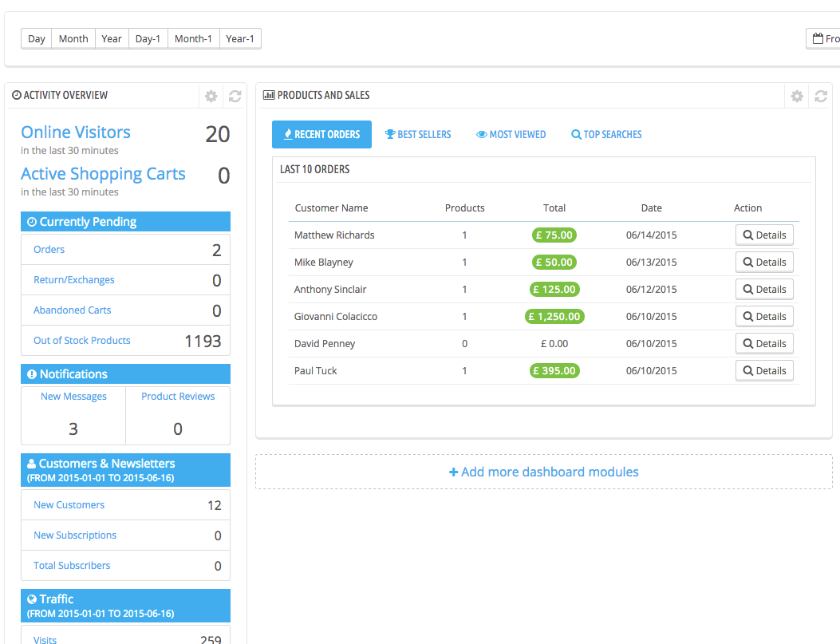The width and height of the screenshot is (840, 644).
Task: Click the Notifications exclamation icon
Action: (32, 374)
